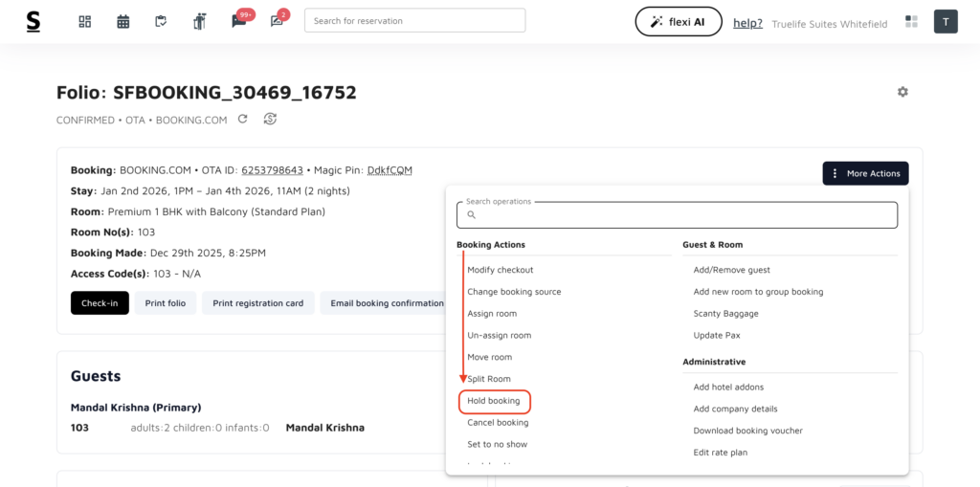Open the dashboard grid icon

click(85, 22)
